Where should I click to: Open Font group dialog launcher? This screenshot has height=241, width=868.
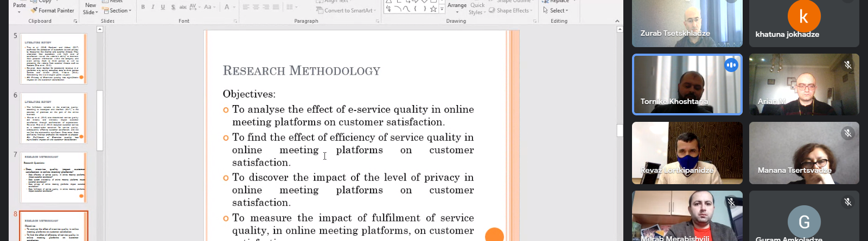coord(235,21)
